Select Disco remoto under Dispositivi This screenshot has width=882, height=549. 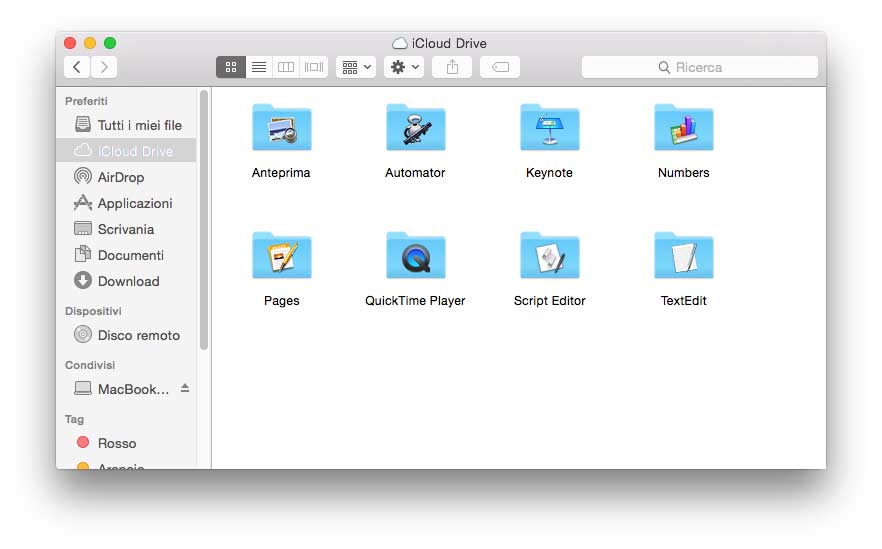(127, 335)
